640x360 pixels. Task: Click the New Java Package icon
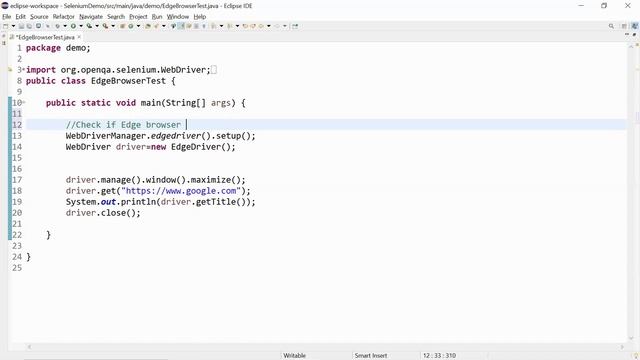coord(122,26)
